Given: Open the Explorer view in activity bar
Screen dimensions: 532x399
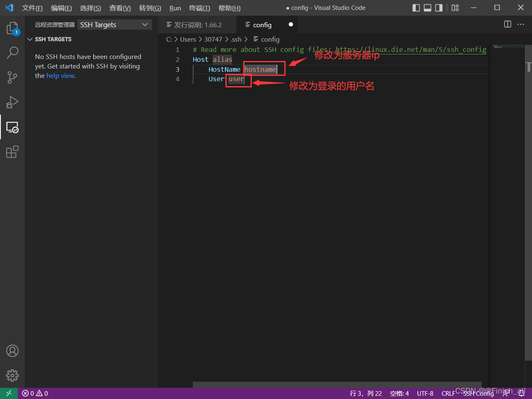Looking at the screenshot, I should pyautogui.click(x=12, y=28).
